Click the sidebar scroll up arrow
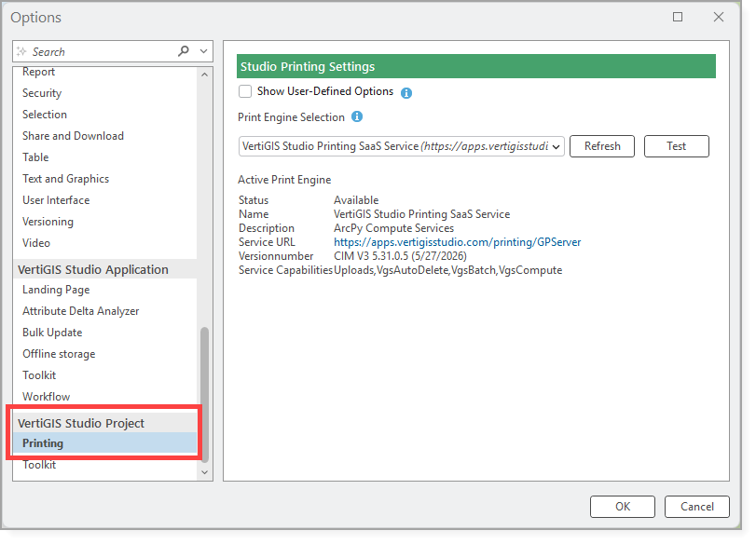Screen dimensions: 756x544 point(204,75)
